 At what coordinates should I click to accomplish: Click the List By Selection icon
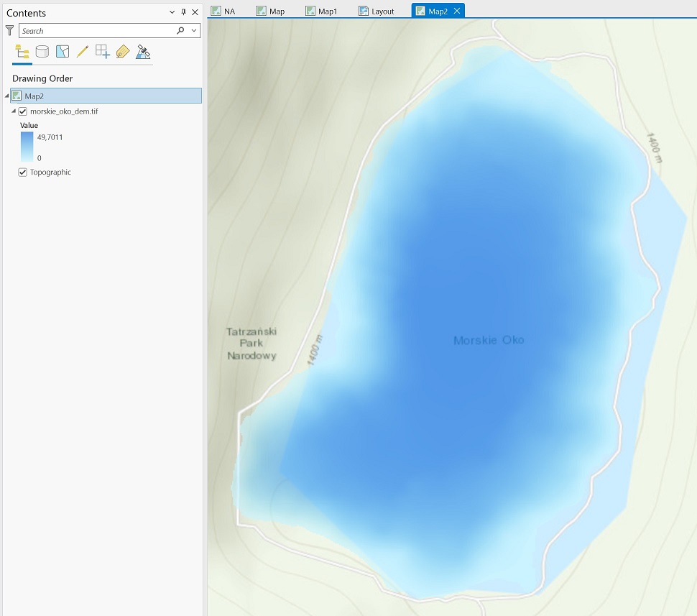[63, 52]
